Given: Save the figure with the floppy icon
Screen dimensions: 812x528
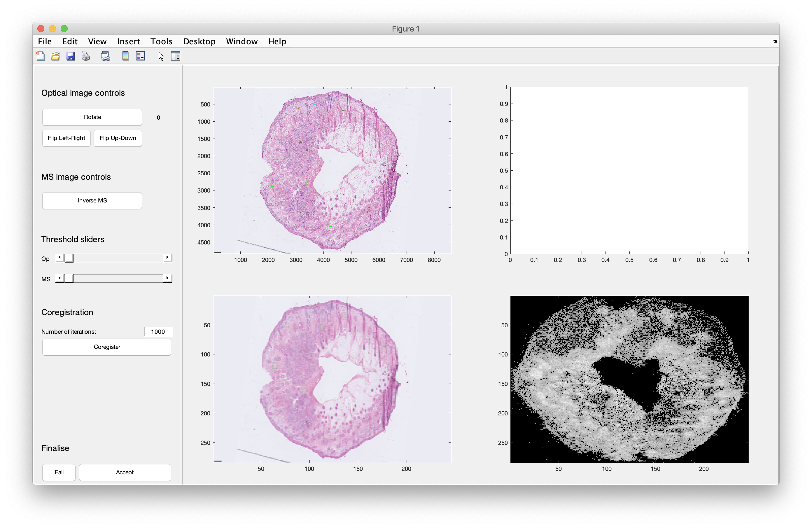Looking at the screenshot, I should (71, 56).
